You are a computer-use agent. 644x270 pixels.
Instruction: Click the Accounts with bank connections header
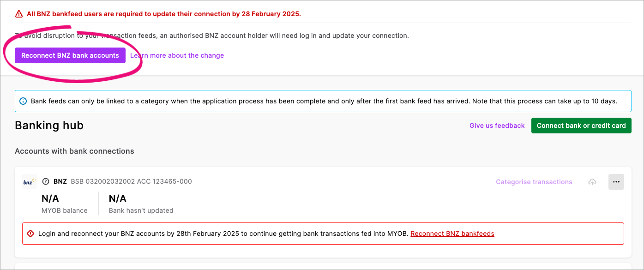pos(74,151)
